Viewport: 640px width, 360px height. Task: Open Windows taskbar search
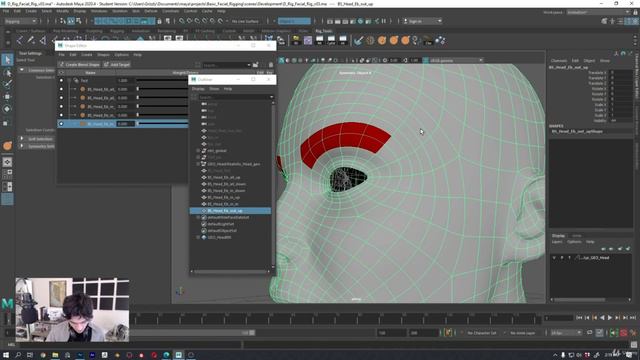coord(18,355)
